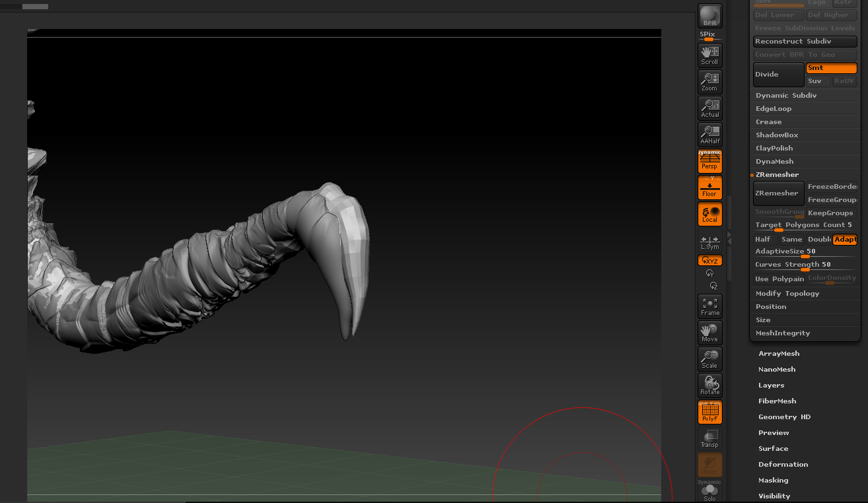Image resolution: width=868 pixels, height=503 pixels.
Task: Toggle Transp transparency mode
Action: 710,438
